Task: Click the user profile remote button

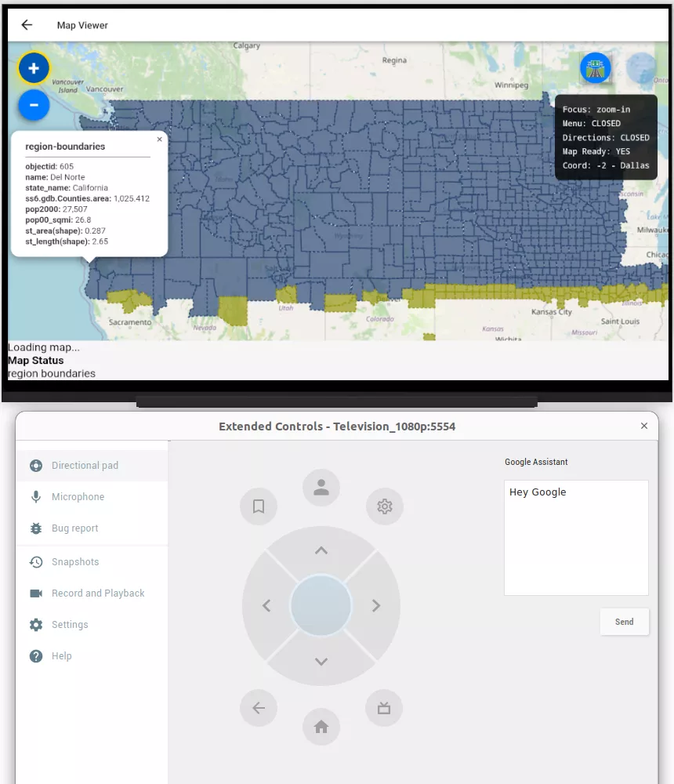Action: (321, 488)
